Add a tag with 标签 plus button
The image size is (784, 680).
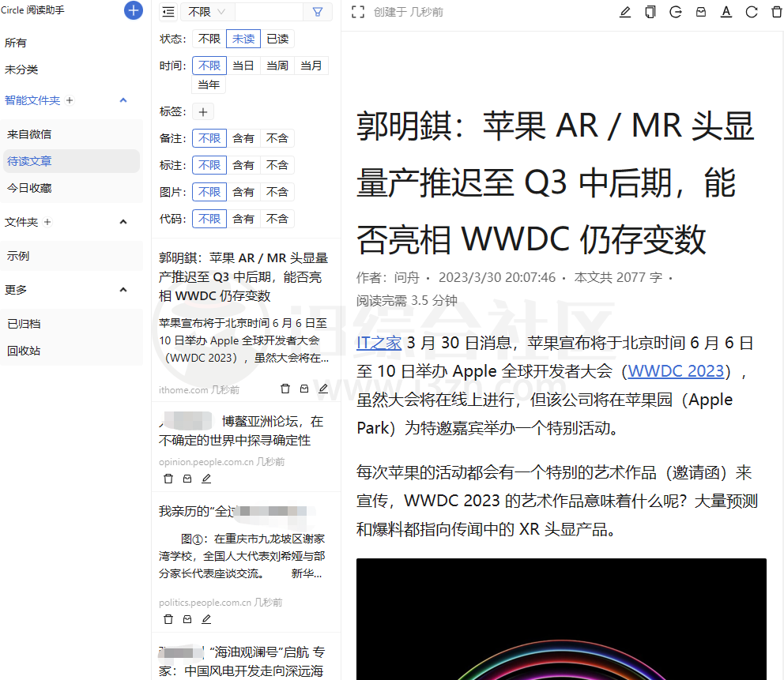click(203, 112)
